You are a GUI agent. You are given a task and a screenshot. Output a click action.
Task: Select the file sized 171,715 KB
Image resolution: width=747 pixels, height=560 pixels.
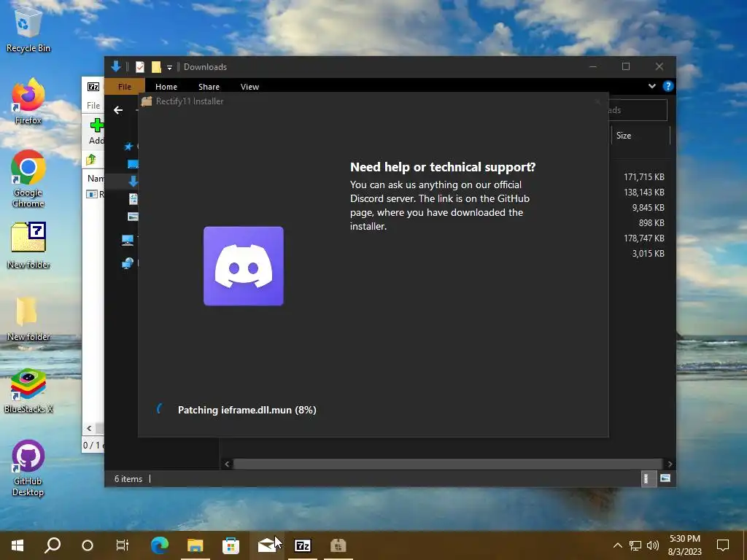pos(643,177)
